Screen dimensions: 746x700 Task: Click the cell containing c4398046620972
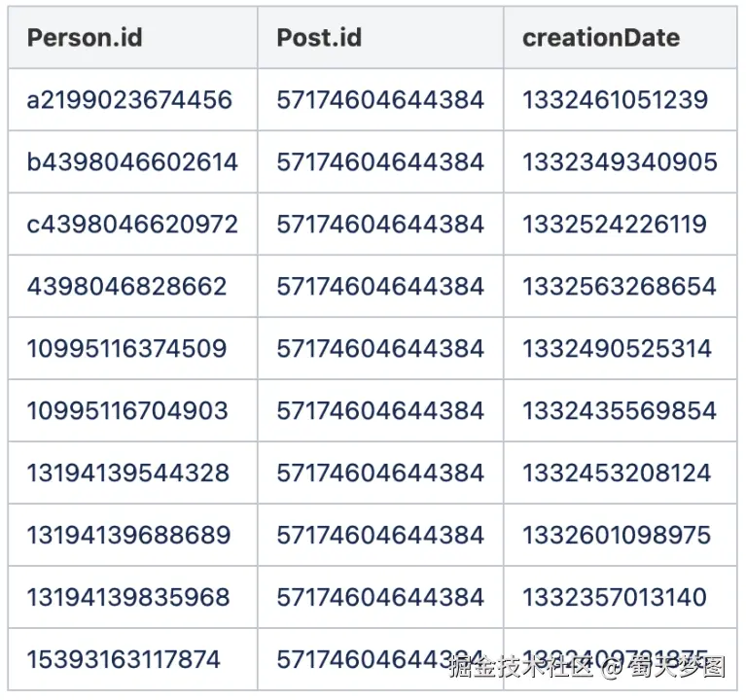click(132, 225)
